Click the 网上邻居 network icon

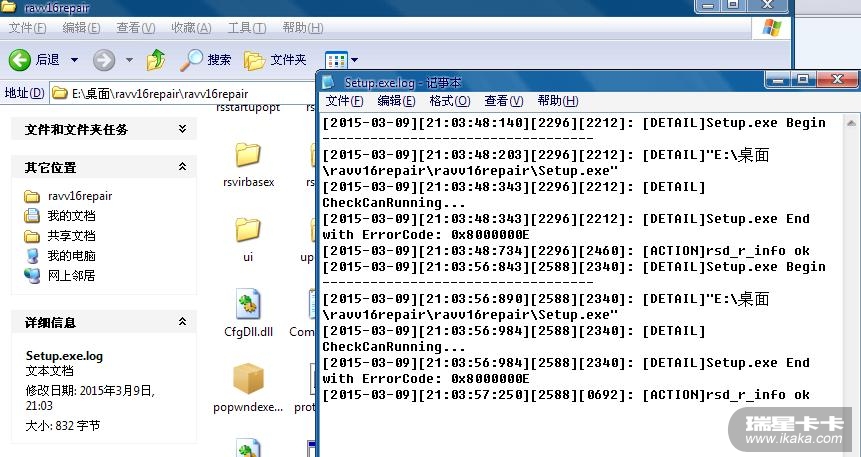click(32, 275)
